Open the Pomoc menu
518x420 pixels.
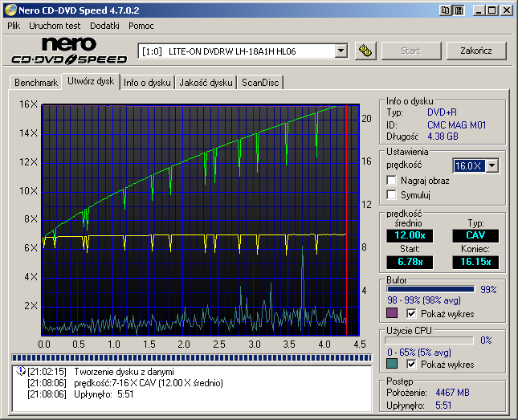click(141, 26)
